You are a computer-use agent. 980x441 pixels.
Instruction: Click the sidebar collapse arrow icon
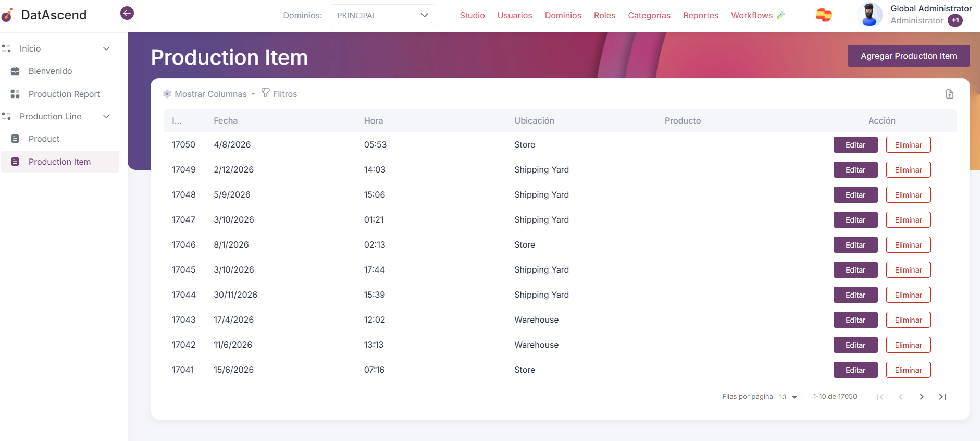[x=127, y=13]
